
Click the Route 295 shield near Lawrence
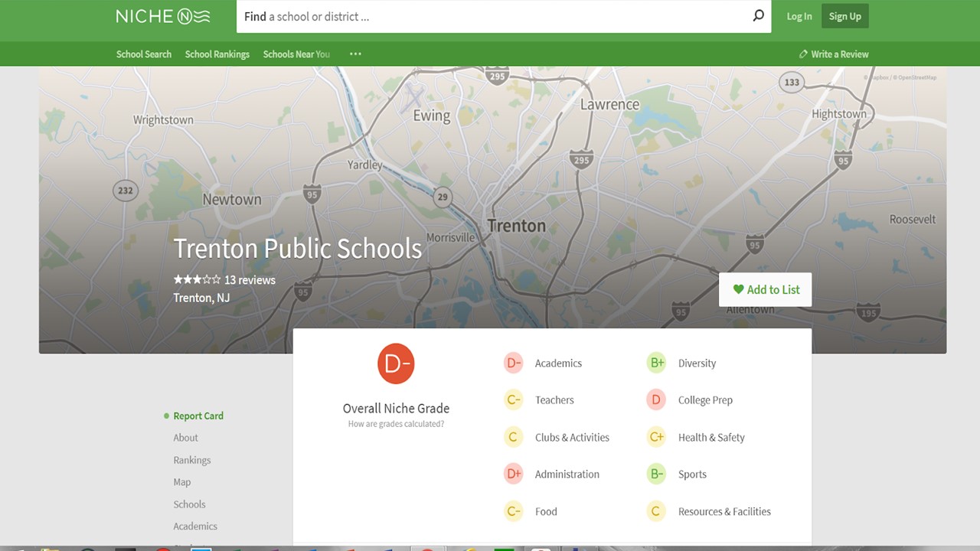pyautogui.click(x=581, y=159)
